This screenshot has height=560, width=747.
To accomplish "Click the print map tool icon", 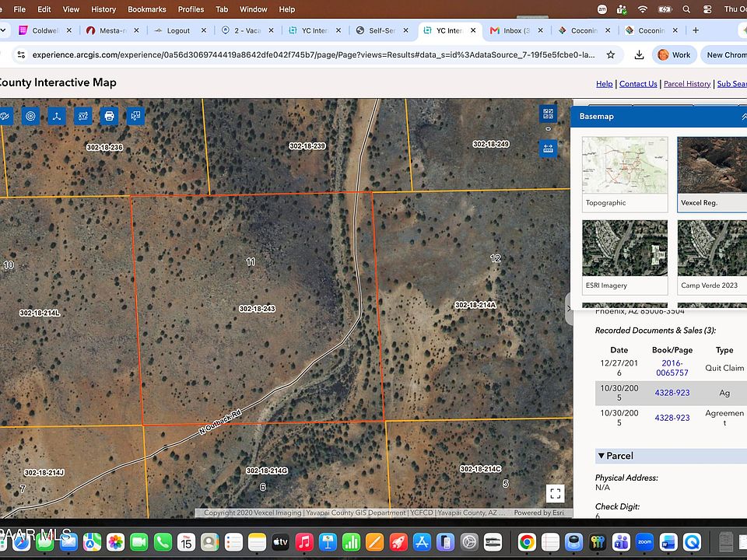I will (x=109, y=116).
